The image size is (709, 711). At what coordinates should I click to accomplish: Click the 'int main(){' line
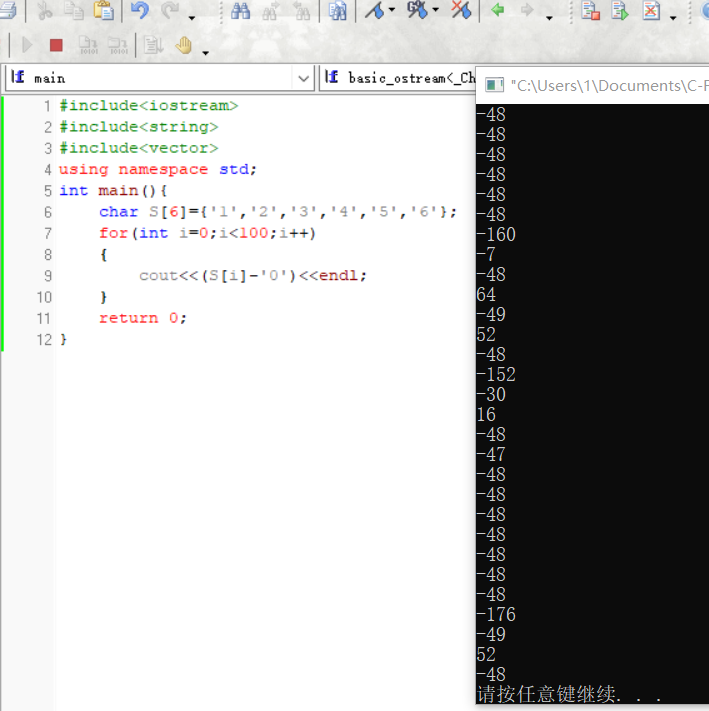click(x=113, y=191)
